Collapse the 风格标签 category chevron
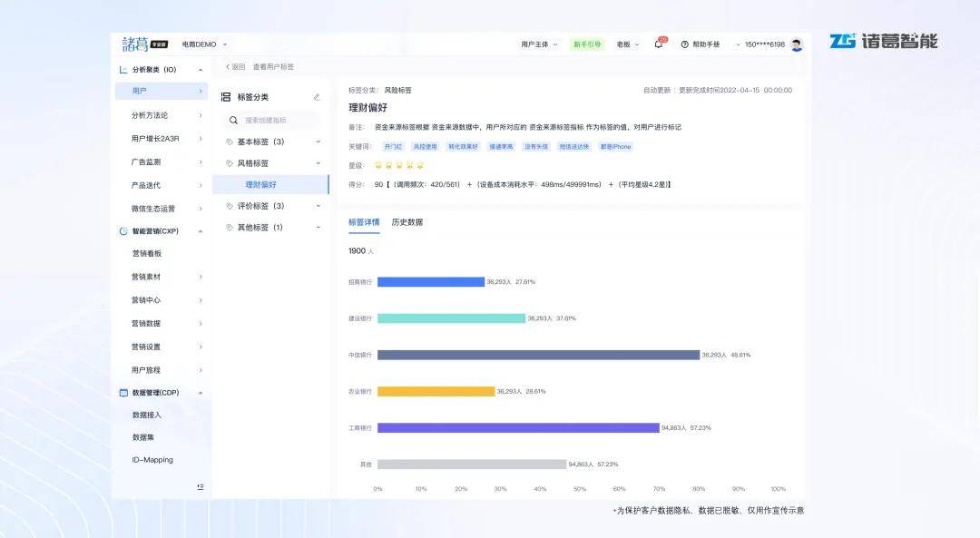This screenshot has width=980, height=538. tap(318, 163)
